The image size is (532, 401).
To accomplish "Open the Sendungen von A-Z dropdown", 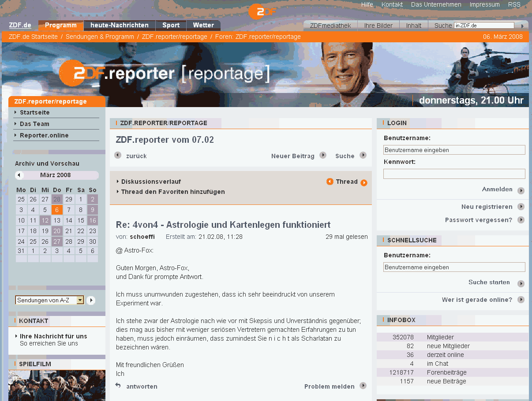I will (x=80, y=300).
